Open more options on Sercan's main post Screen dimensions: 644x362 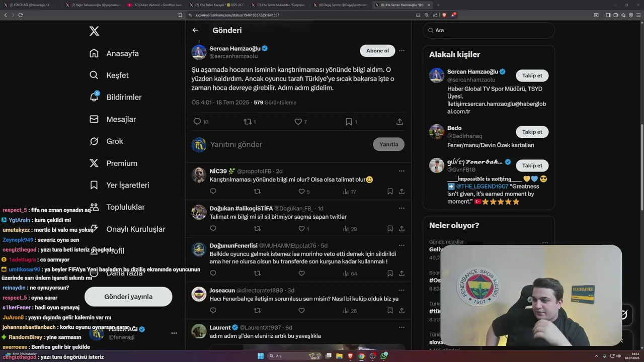[x=401, y=51]
